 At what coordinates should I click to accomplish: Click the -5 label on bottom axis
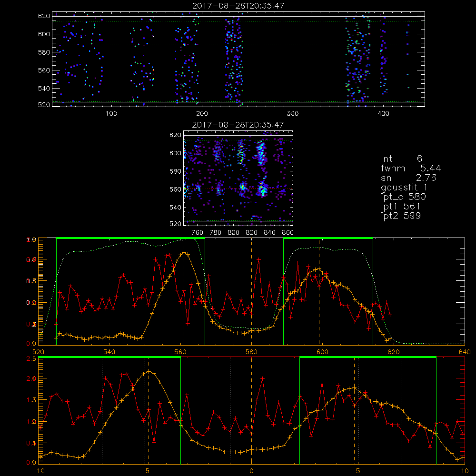pos(145,471)
